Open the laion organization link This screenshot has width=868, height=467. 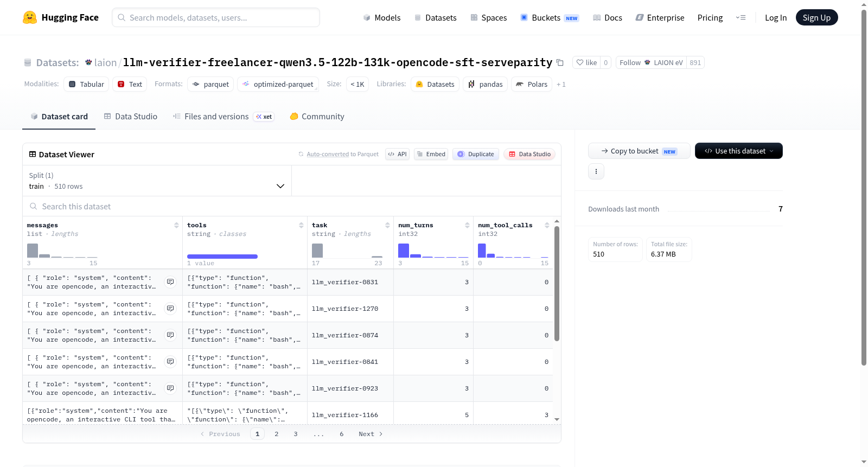105,62
